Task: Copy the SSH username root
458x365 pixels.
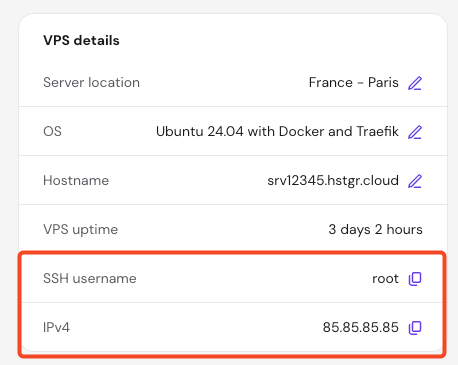Action: click(x=415, y=279)
